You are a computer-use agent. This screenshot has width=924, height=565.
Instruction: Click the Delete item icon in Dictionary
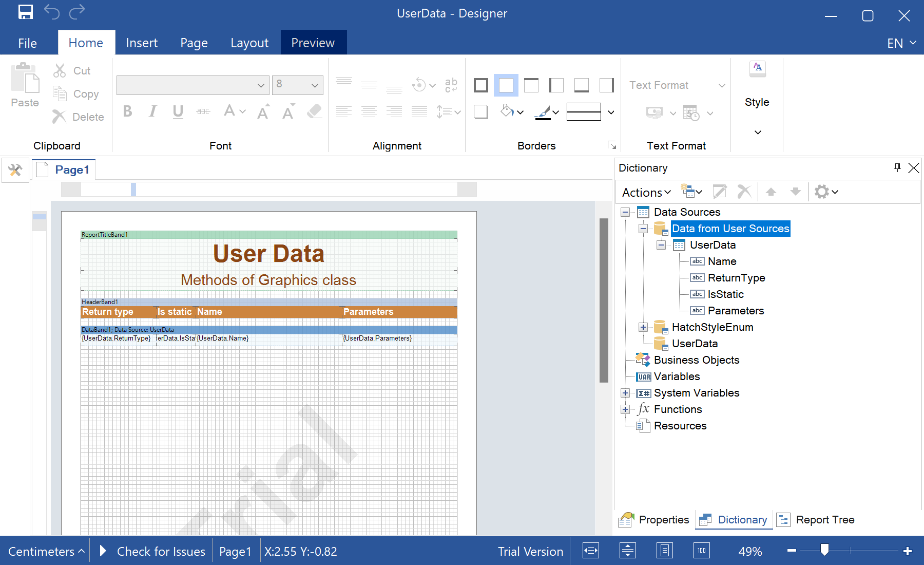(744, 192)
